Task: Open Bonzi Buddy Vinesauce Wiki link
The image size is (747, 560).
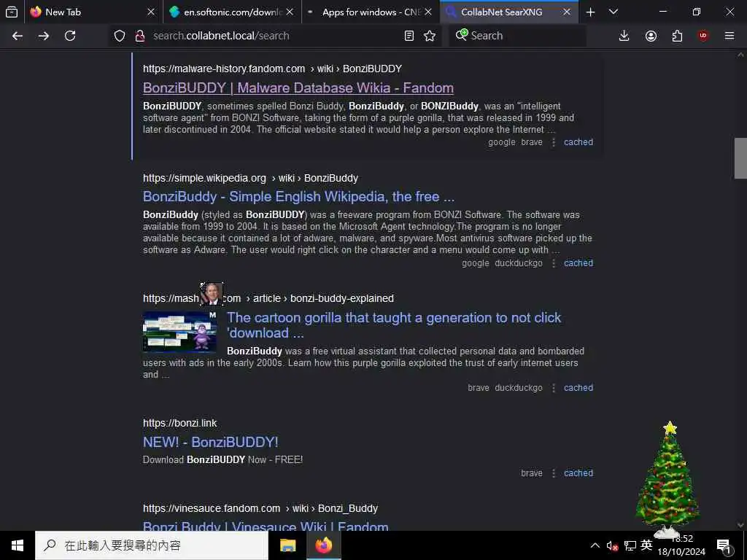Action: click(266, 526)
